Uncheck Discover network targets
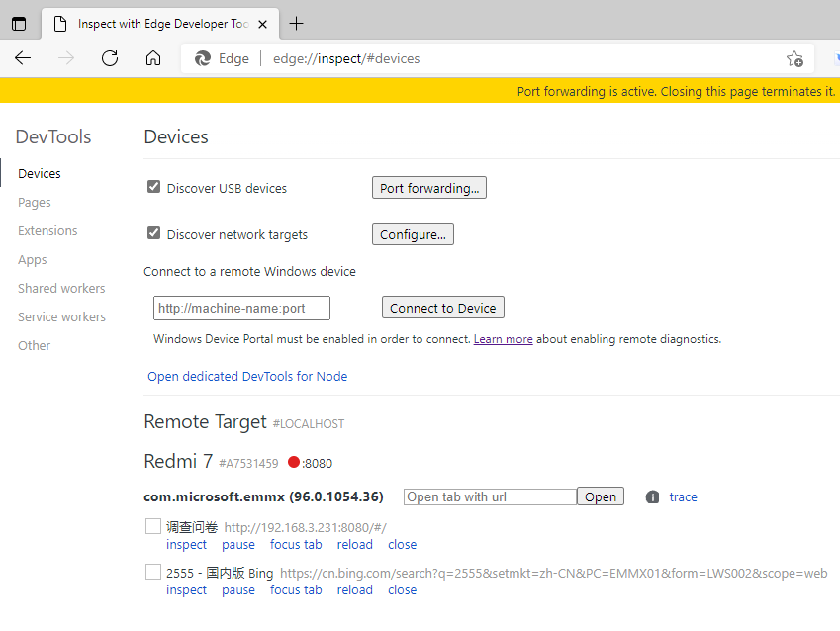The height and width of the screenshot is (631, 840). (153, 234)
